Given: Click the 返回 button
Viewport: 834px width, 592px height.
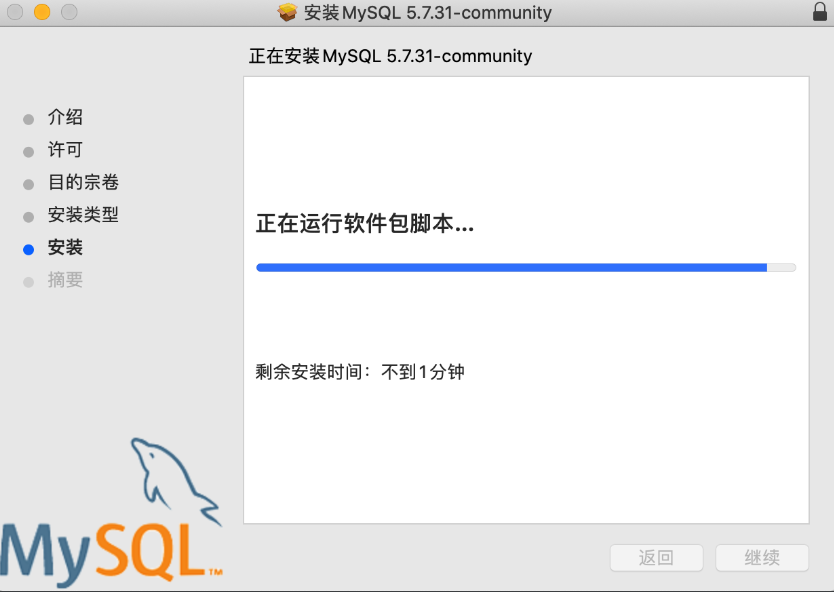Looking at the screenshot, I should [656, 557].
